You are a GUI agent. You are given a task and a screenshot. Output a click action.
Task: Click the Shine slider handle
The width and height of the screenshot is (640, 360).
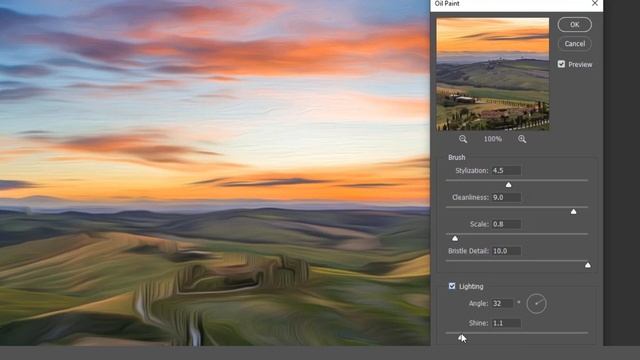[461, 338]
